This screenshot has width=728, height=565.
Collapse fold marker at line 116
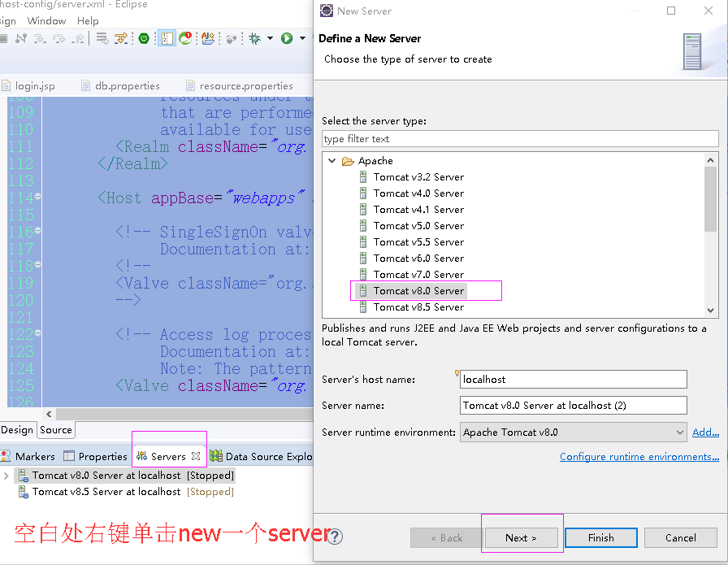point(37,230)
